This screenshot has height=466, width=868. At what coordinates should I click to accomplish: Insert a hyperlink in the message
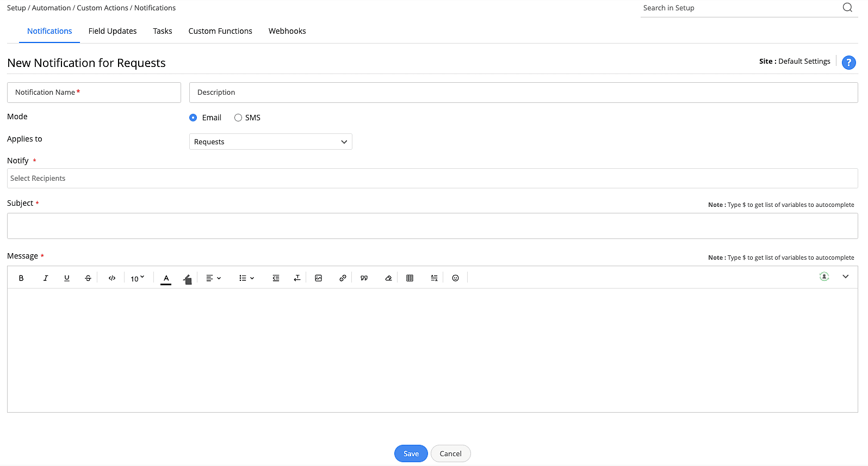coord(343,278)
